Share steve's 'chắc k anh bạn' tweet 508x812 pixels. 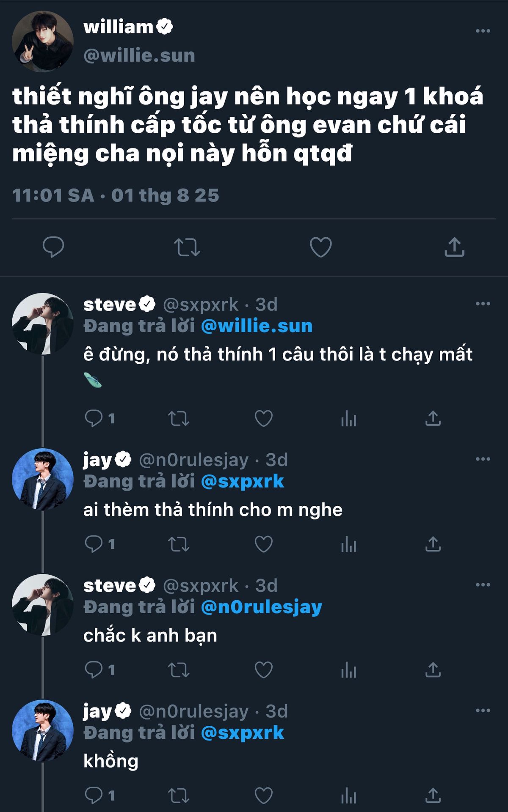(x=433, y=670)
